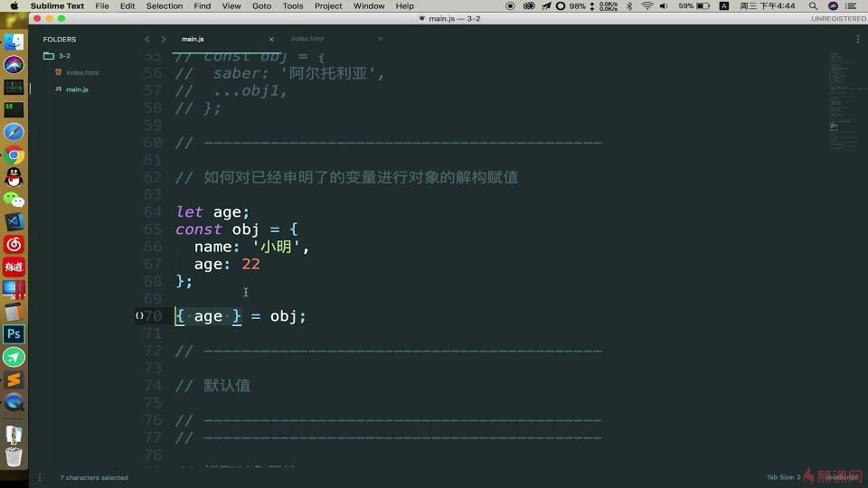Image resolution: width=868 pixels, height=488 pixels.
Task: Click the Apple menu logo
Action: click(x=14, y=5)
